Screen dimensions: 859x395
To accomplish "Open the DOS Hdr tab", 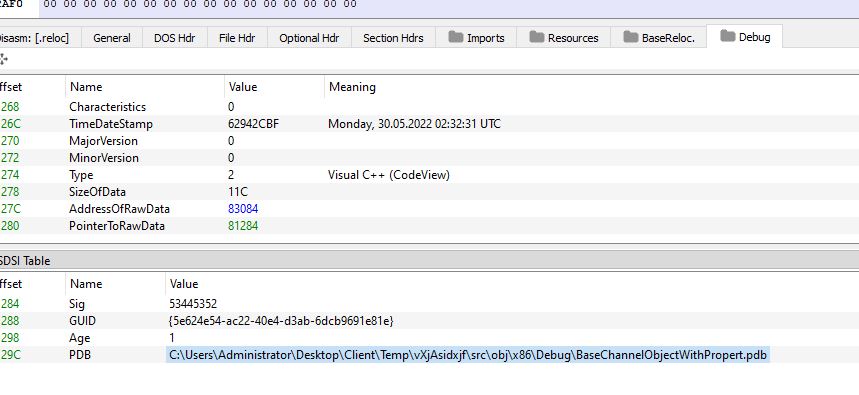I will coord(175,38).
